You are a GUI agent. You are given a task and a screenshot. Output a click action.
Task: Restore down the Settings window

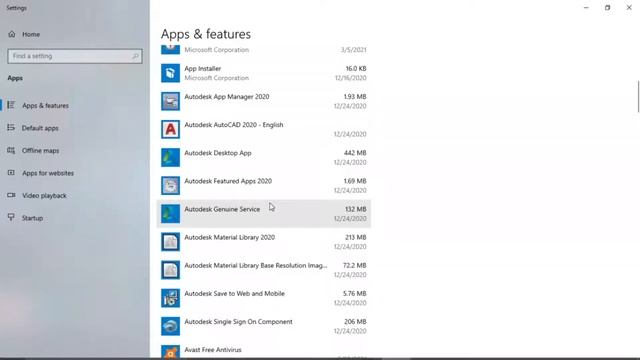click(x=607, y=7)
